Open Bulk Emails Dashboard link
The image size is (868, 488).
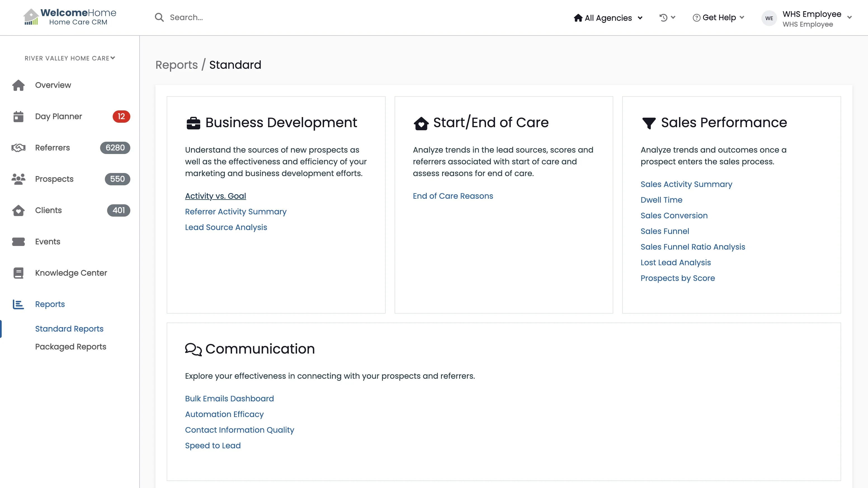pyautogui.click(x=229, y=399)
